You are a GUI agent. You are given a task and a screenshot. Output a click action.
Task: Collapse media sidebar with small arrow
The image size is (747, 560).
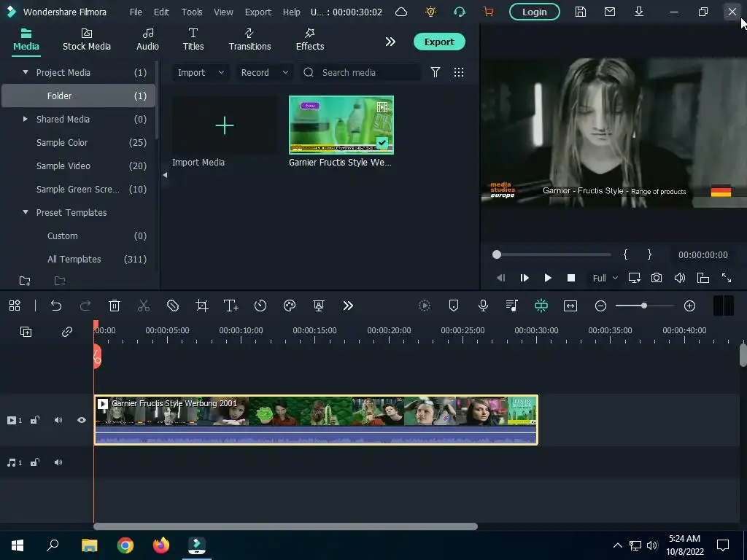[165, 175]
